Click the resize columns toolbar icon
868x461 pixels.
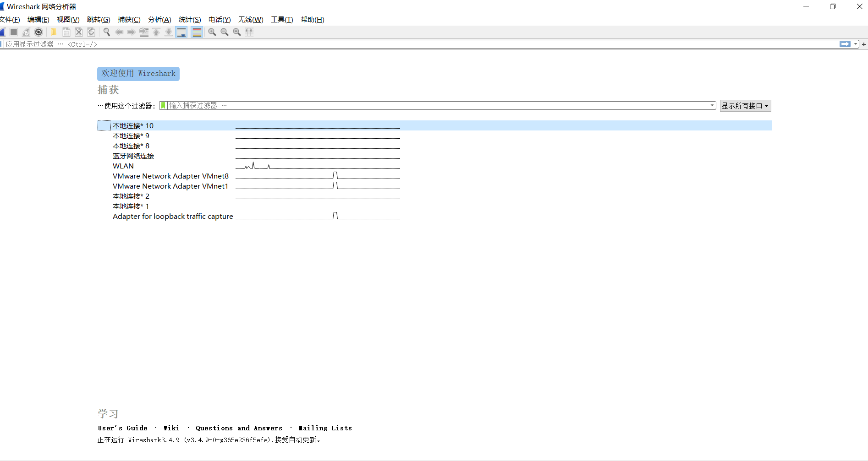249,32
